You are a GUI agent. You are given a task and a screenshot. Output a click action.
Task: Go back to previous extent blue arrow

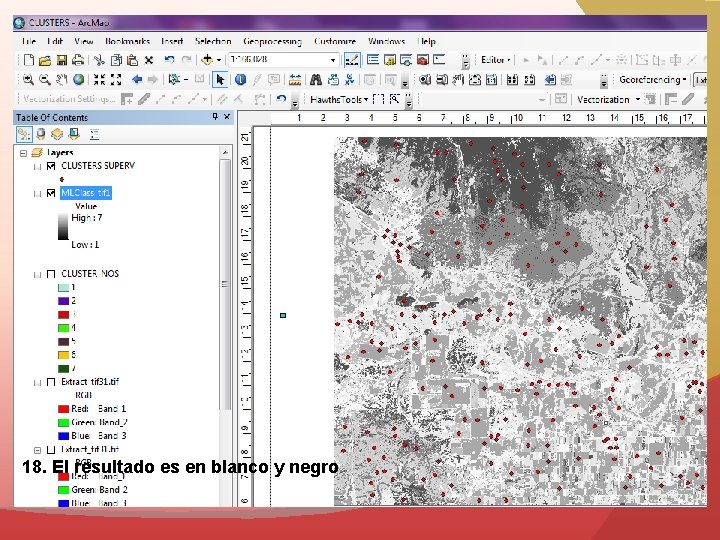(137, 79)
